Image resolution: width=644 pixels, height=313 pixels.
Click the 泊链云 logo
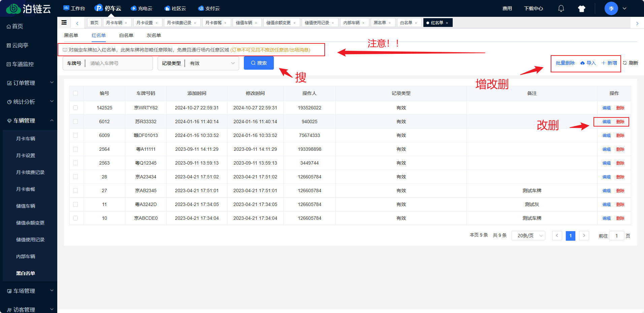tap(29, 9)
